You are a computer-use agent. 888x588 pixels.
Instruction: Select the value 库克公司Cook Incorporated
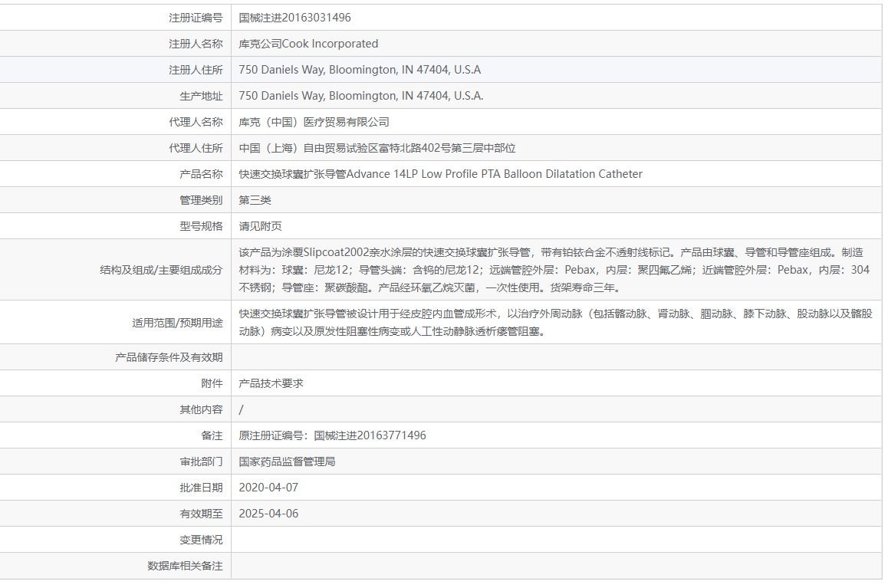click(308, 44)
